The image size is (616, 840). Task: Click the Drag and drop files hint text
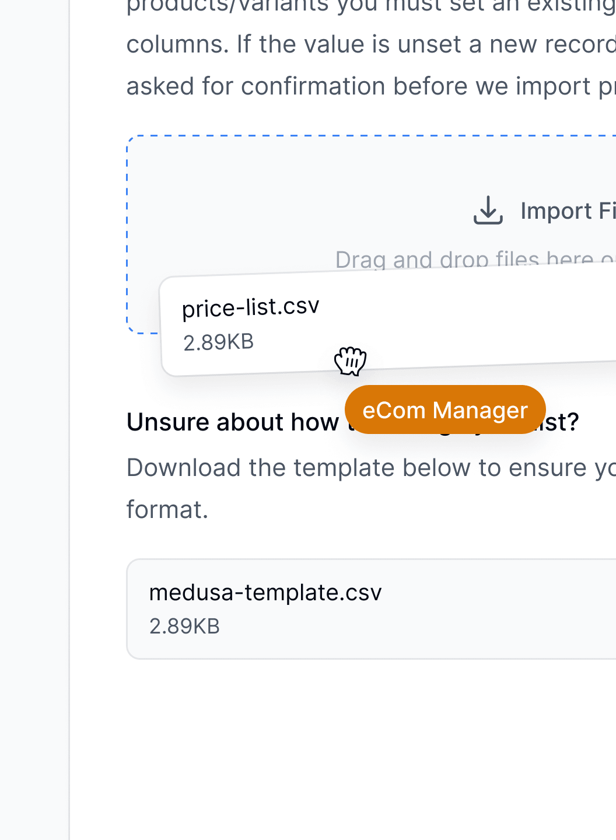[475, 258]
